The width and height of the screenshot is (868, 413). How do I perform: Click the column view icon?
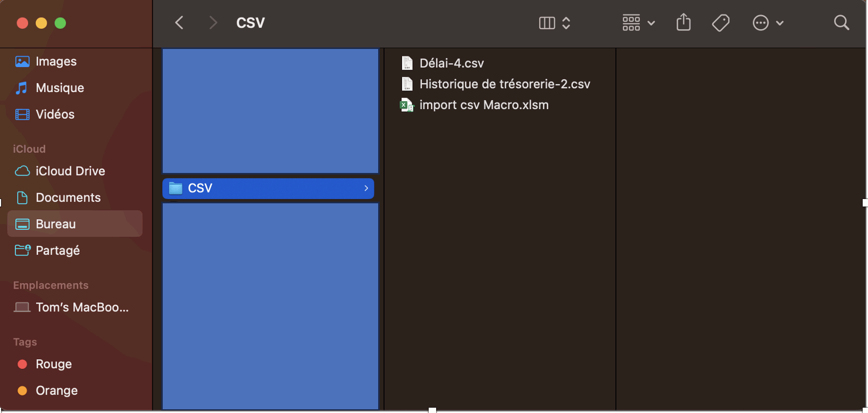[547, 23]
